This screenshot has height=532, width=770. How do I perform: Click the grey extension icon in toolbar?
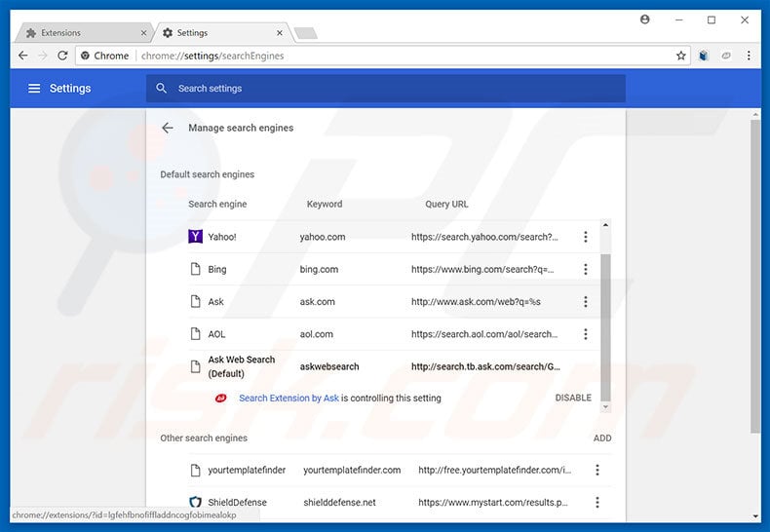click(x=726, y=56)
